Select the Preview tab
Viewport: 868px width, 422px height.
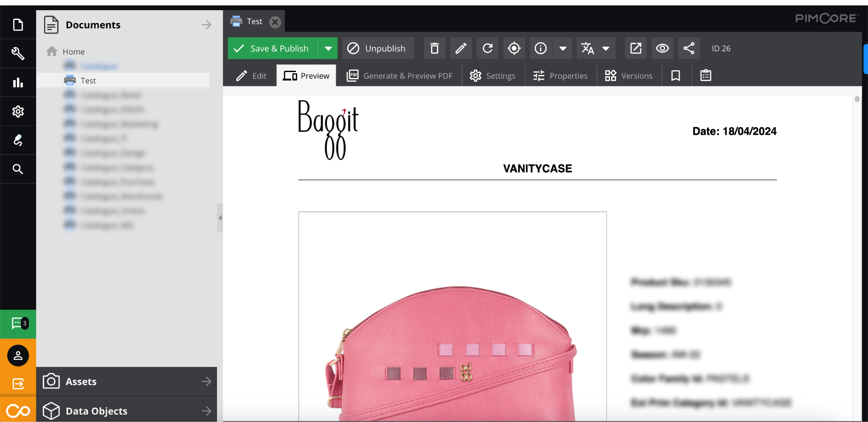(x=306, y=76)
